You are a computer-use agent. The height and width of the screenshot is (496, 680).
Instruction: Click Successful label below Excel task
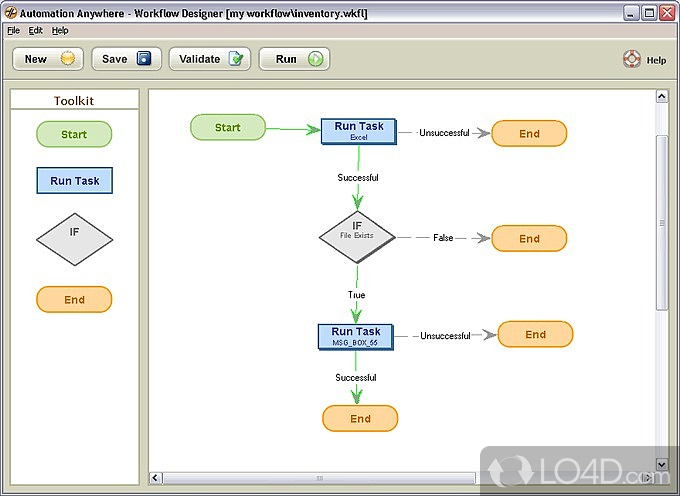pyautogui.click(x=358, y=178)
